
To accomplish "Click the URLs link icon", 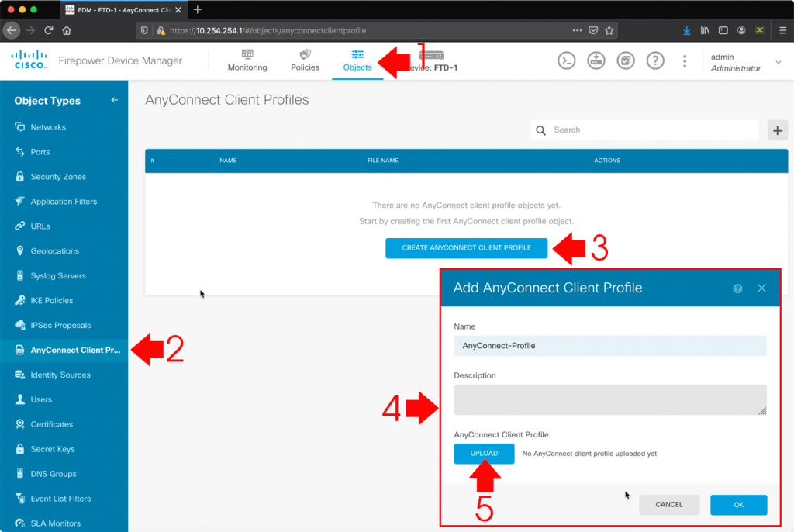I will click(x=19, y=226).
